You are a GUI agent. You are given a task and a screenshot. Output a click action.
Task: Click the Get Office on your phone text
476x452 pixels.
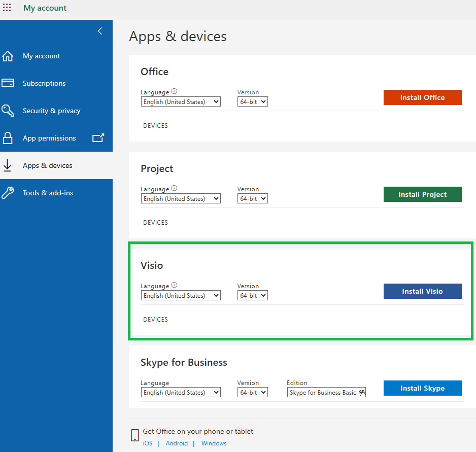pos(198,431)
